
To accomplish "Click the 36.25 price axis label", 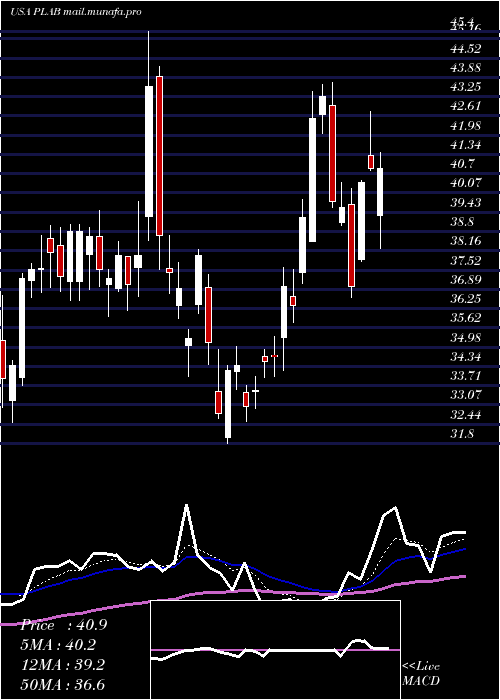I will [x=466, y=299].
